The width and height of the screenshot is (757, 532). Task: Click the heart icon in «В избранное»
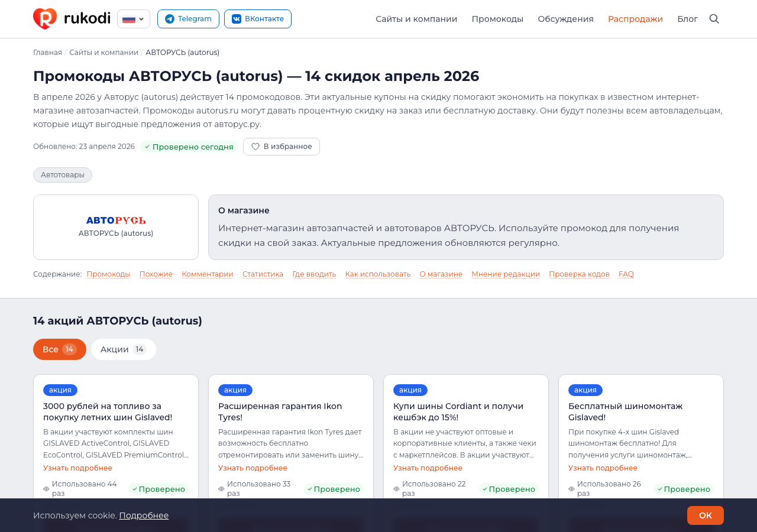255,147
